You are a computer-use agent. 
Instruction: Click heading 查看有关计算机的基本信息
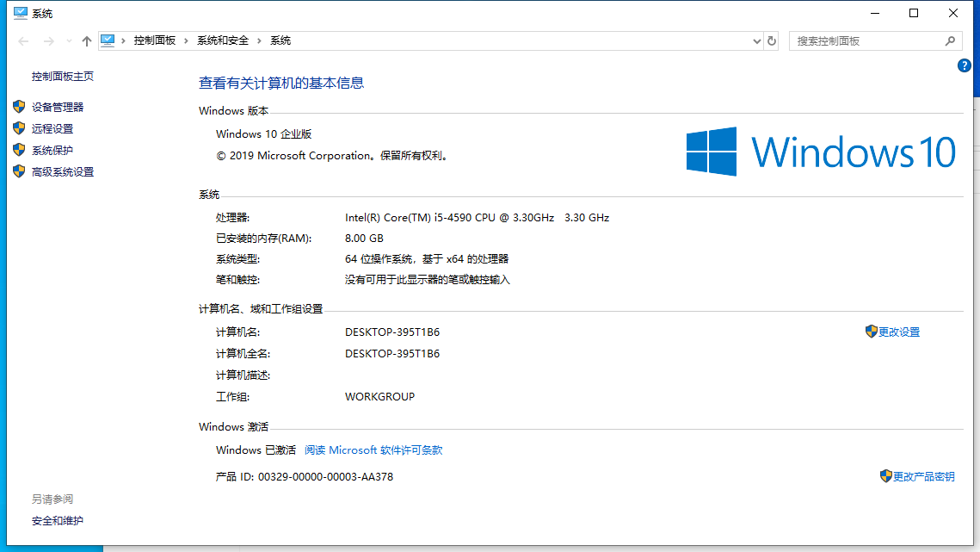pos(281,84)
